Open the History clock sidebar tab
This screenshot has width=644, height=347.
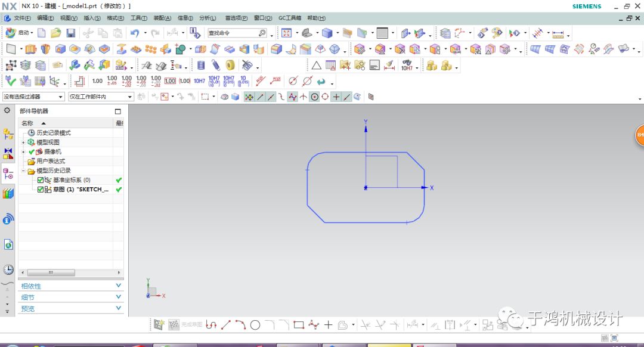8,270
